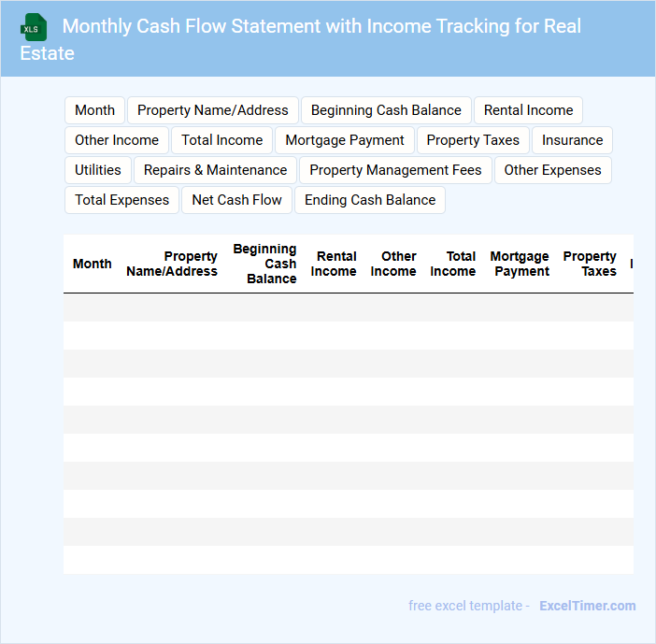Click the Rental Income table column header
Viewport: 656px width, 644px height.
click(334, 264)
